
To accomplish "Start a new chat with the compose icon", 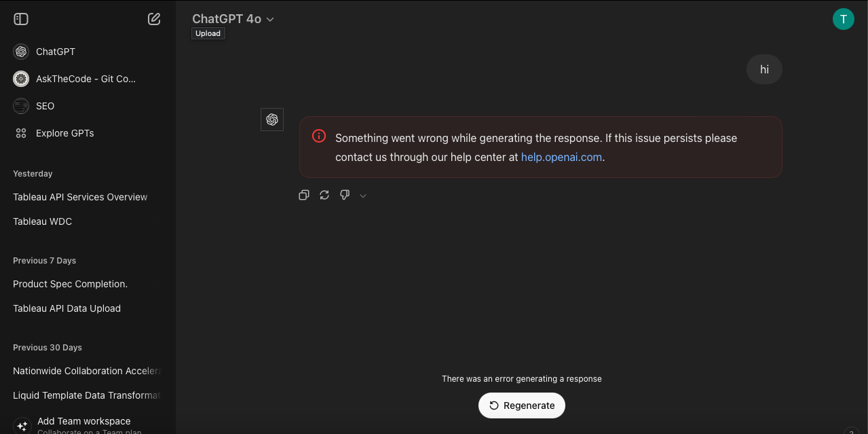I will 154,19.
